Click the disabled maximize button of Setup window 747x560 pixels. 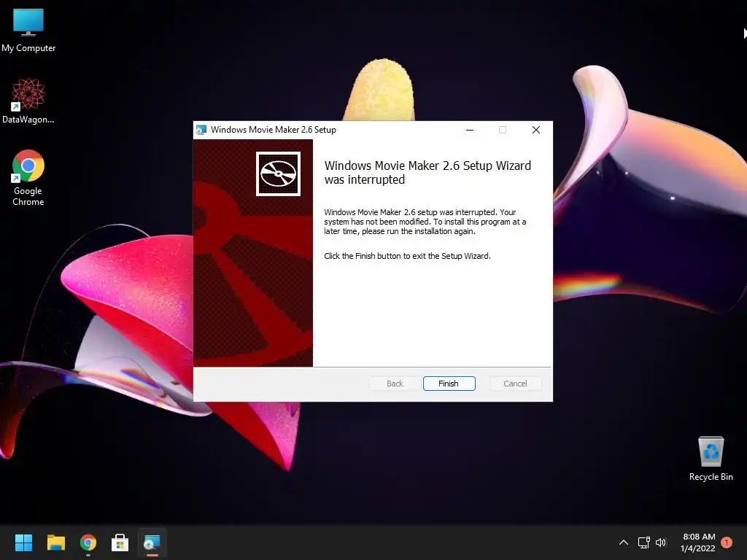(x=503, y=130)
